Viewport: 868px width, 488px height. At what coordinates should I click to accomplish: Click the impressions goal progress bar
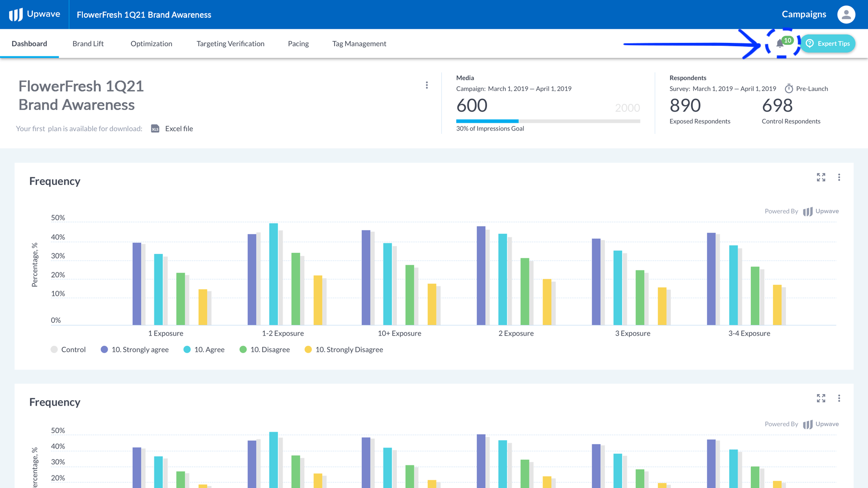(x=548, y=121)
